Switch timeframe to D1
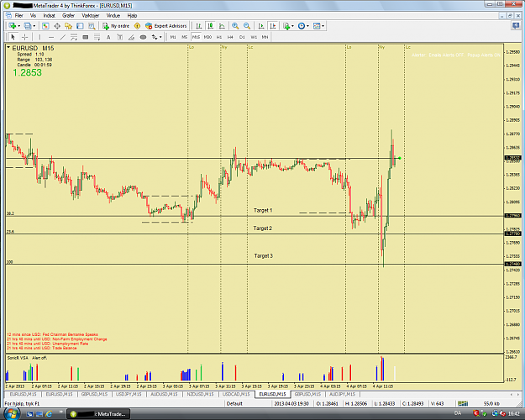This screenshot has height=420, width=525. [x=242, y=37]
